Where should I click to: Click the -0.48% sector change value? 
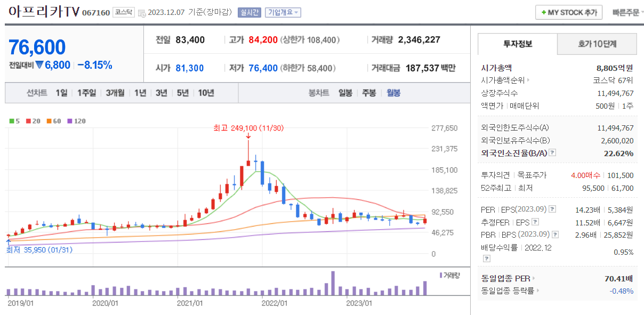click(x=621, y=291)
